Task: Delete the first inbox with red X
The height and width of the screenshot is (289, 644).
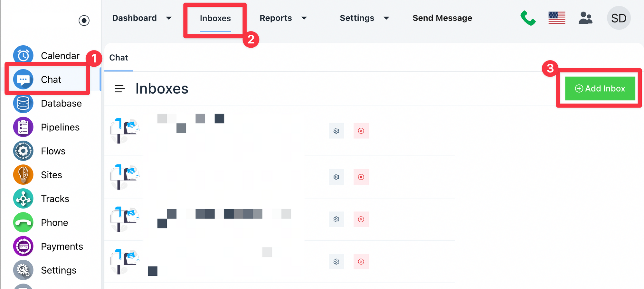Action: click(361, 131)
